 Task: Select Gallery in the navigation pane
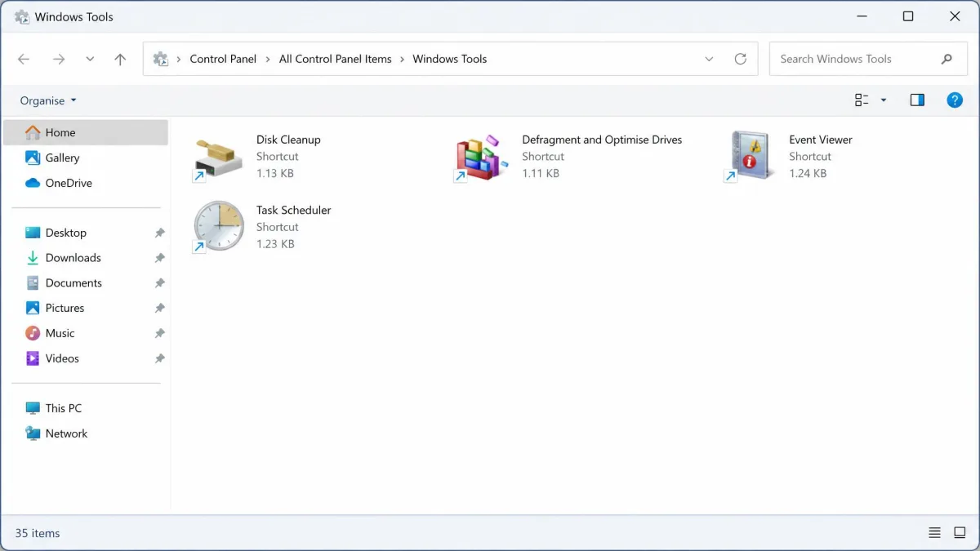pos(86,158)
